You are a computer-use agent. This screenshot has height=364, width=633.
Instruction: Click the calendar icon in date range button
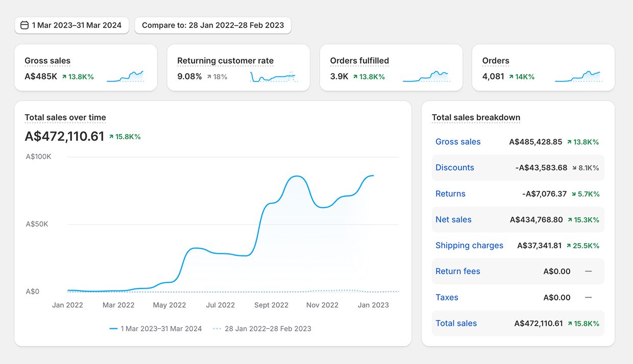[x=25, y=25]
